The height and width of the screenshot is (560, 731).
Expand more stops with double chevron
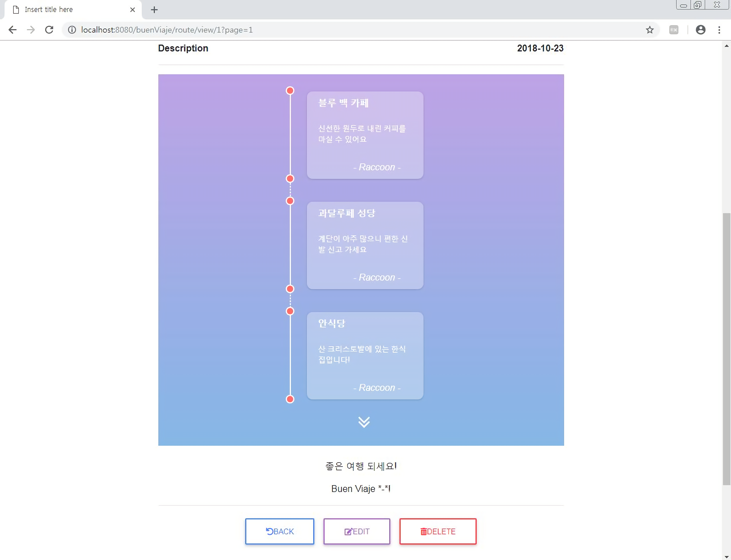pos(364,422)
